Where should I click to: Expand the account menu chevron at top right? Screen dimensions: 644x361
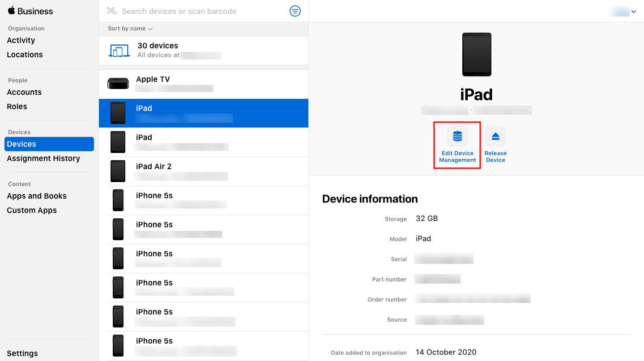point(633,12)
